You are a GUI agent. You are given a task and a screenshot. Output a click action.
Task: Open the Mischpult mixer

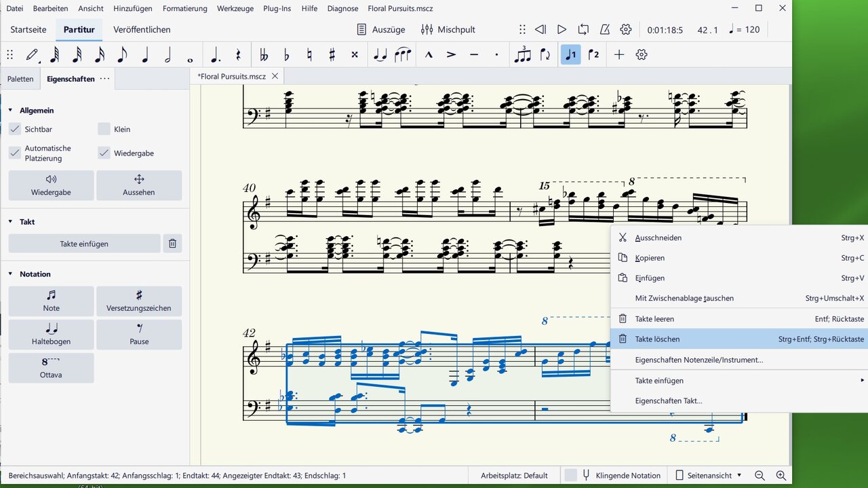(x=448, y=30)
